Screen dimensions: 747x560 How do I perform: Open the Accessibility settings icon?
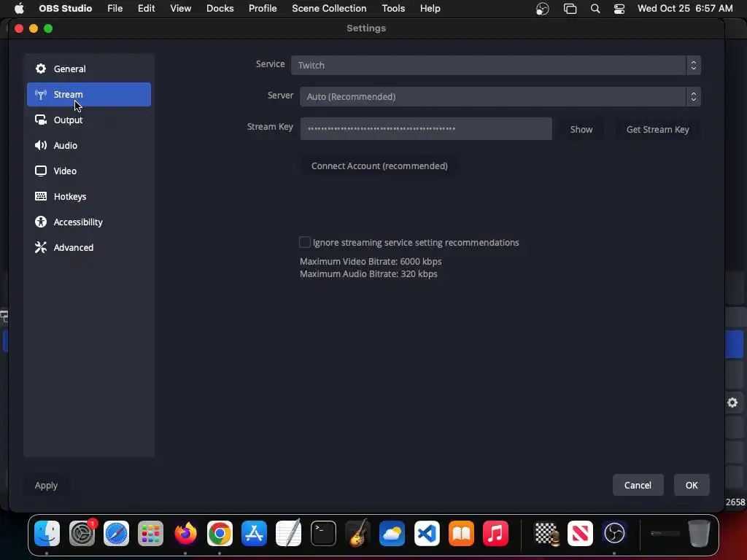[x=41, y=222]
